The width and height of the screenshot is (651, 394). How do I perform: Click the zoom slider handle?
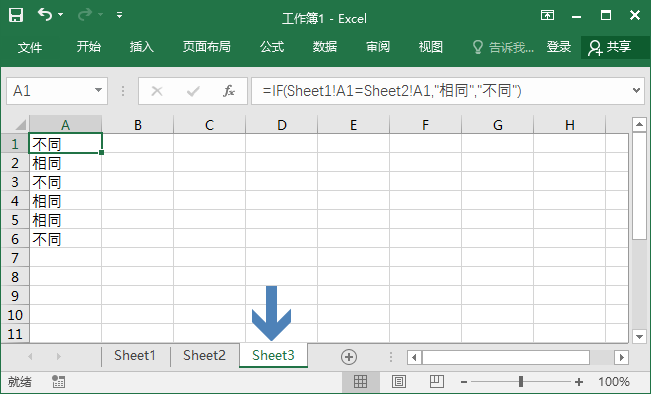[x=521, y=381]
